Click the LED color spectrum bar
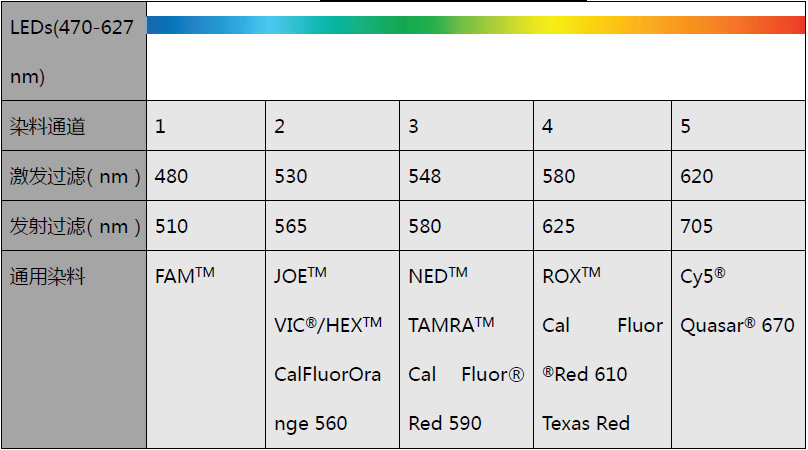 (x=475, y=25)
